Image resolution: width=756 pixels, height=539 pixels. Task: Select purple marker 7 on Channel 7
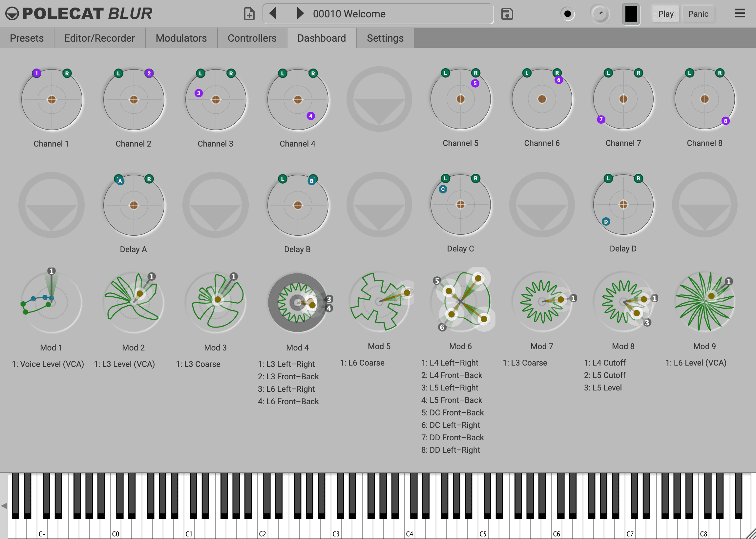tap(601, 119)
